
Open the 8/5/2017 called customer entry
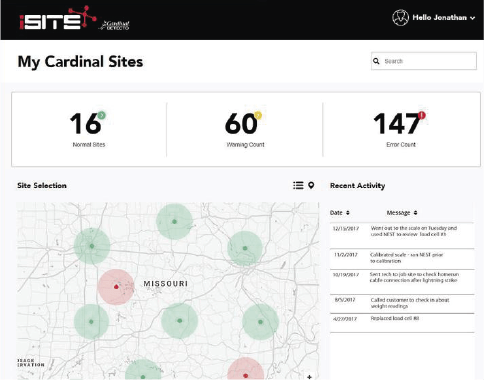click(x=402, y=303)
